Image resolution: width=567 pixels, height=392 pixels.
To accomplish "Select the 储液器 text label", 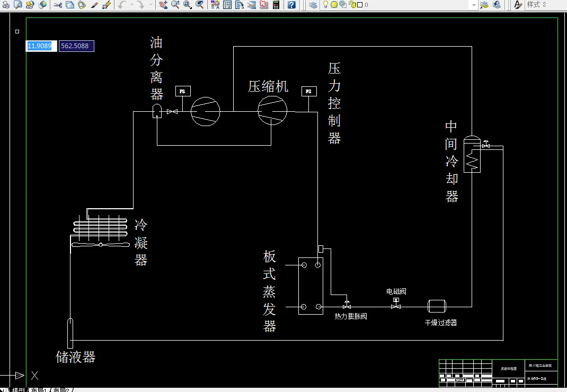I will pos(76,357).
